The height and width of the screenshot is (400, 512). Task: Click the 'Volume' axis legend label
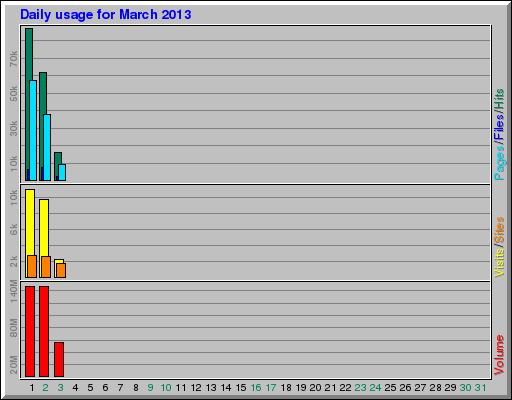[499, 355]
